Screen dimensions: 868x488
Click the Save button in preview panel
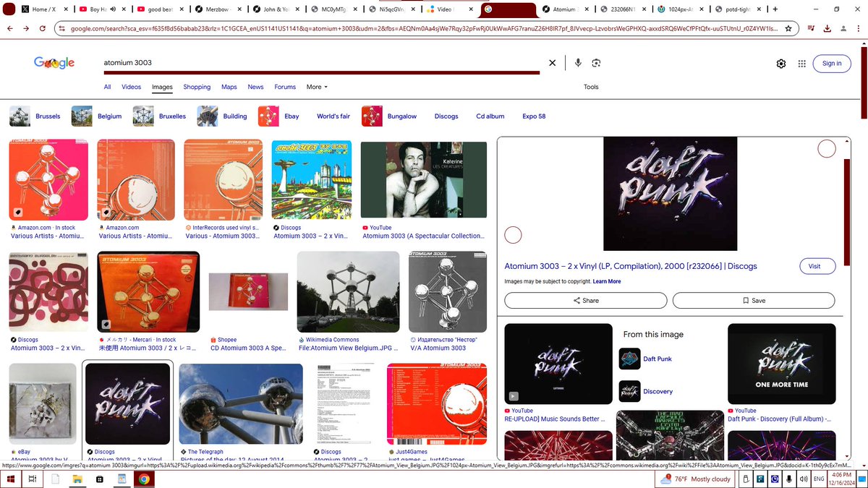point(754,300)
